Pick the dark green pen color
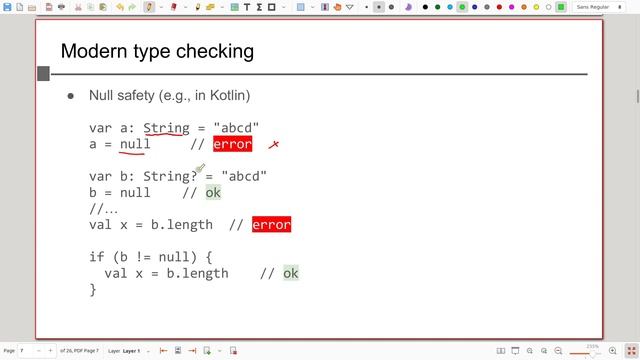Screen dimensions: 640x360 coord(438,7)
